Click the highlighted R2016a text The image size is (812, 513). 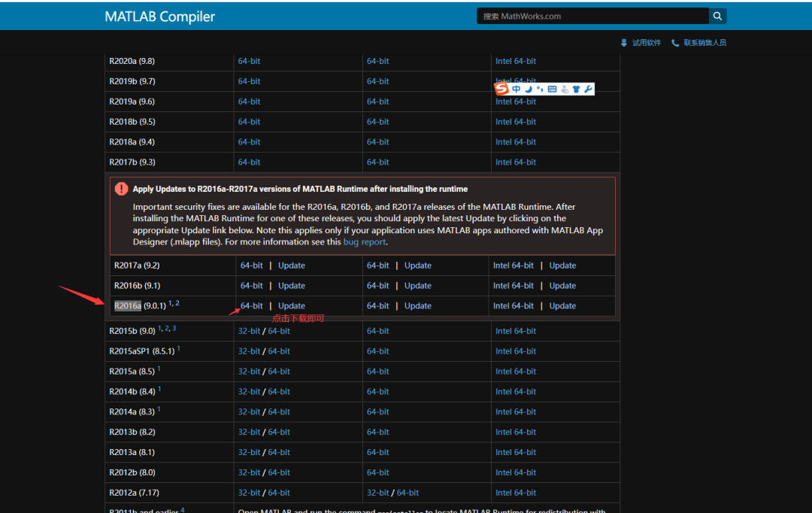(127, 305)
